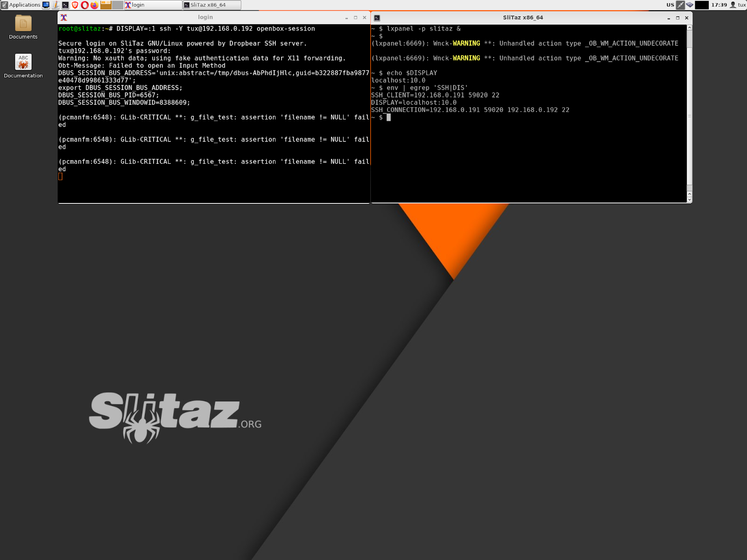Minimize the login window
This screenshot has width=747, height=560.
coord(346,18)
